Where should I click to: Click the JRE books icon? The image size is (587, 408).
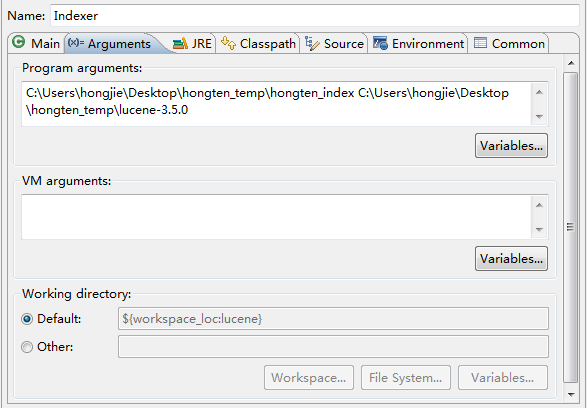point(180,43)
